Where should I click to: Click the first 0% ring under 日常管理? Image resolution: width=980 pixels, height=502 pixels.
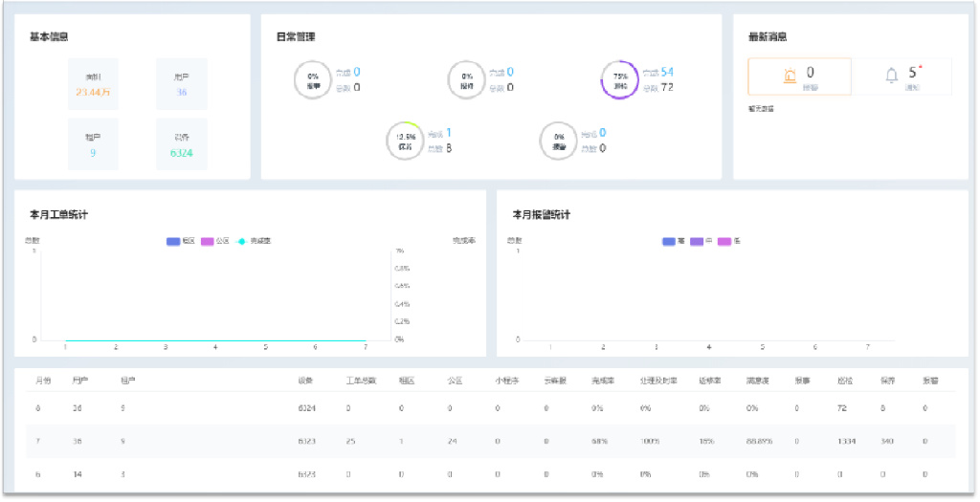313,80
